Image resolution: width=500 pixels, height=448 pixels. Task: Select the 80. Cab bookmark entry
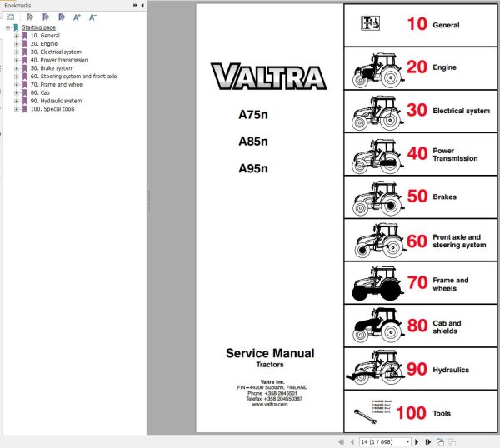40,92
